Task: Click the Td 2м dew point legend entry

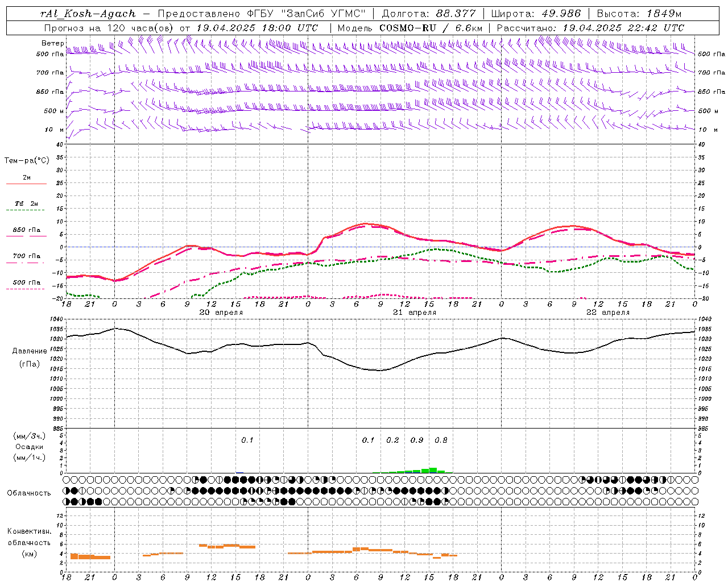Action: pos(27,203)
